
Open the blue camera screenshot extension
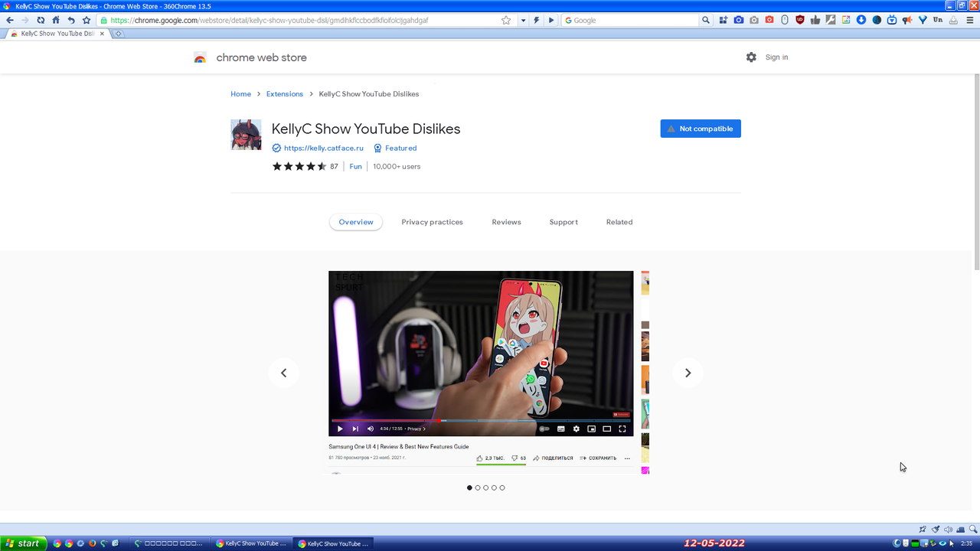[x=739, y=20]
